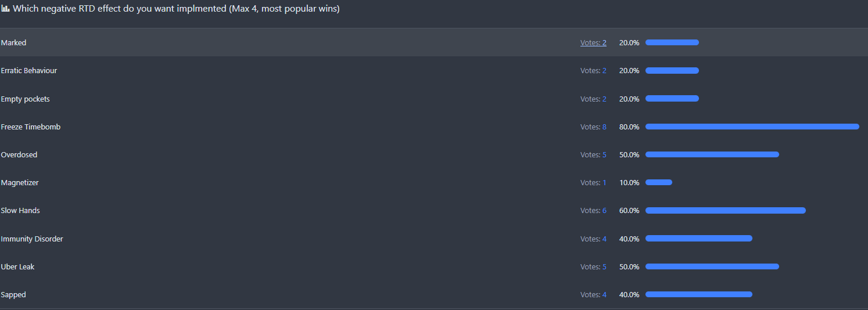Screen dimensions: 868x310
Task: Open the Sapped votes count
Action: (x=593, y=295)
